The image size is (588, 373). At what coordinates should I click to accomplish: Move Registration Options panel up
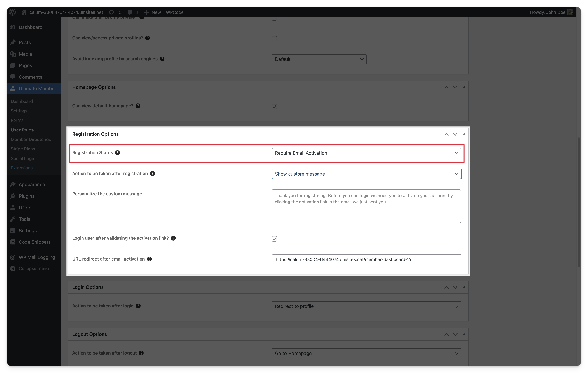pyautogui.click(x=446, y=134)
